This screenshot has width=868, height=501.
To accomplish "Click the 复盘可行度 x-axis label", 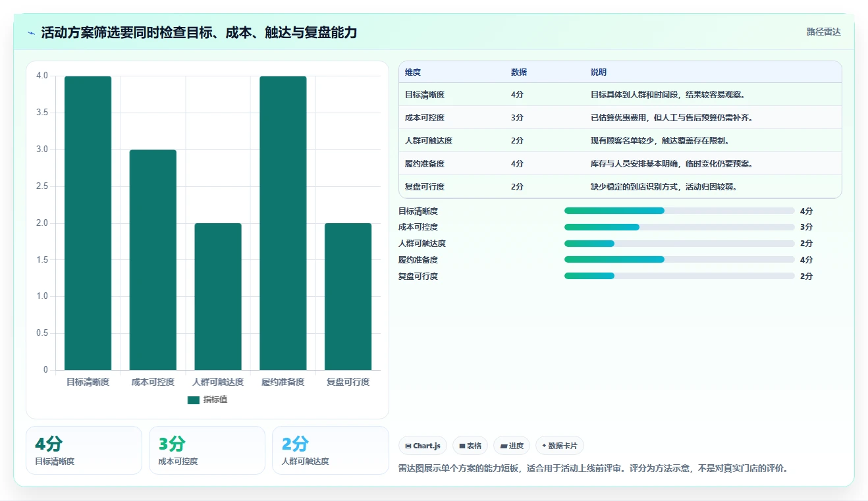I will pos(348,382).
